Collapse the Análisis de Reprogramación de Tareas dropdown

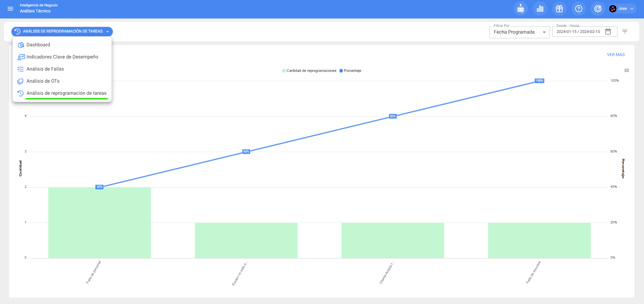[62, 32]
